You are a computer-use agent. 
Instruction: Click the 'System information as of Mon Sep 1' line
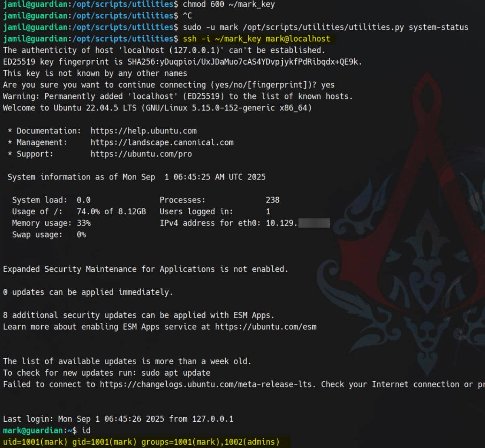click(136, 177)
